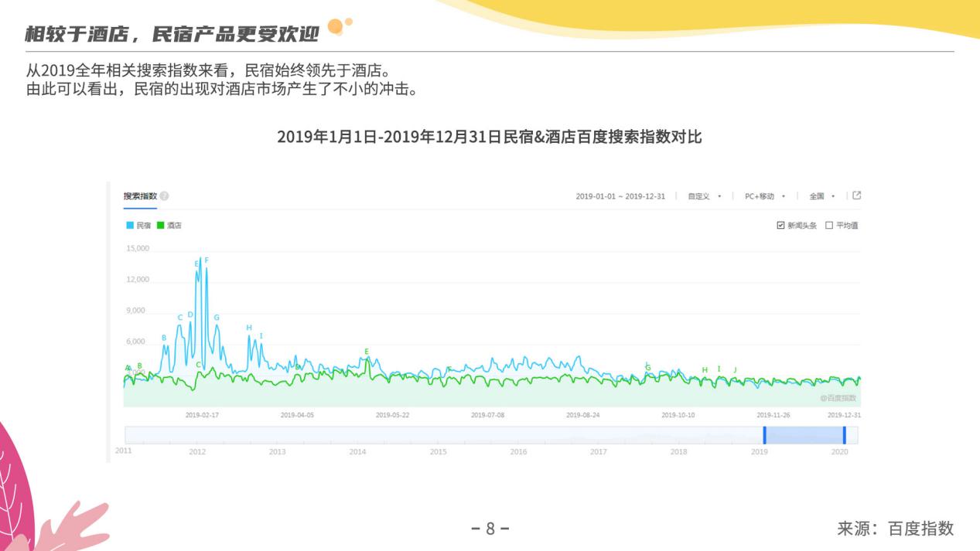Screen dimensions: 980x551
Task: Click the help icon beside 搜索指数
Action: tap(165, 196)
